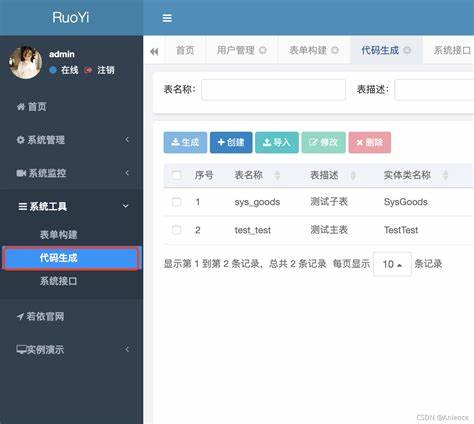This screenshot has height=424, width=474.
Task: Click the double-left arrow to move tabs back
Action: pyautogui.click(x=154, y=51)
